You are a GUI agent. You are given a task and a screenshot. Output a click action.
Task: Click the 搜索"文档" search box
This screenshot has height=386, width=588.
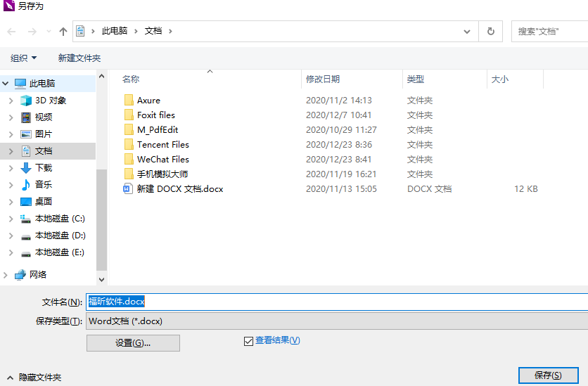tap(550, 32)
